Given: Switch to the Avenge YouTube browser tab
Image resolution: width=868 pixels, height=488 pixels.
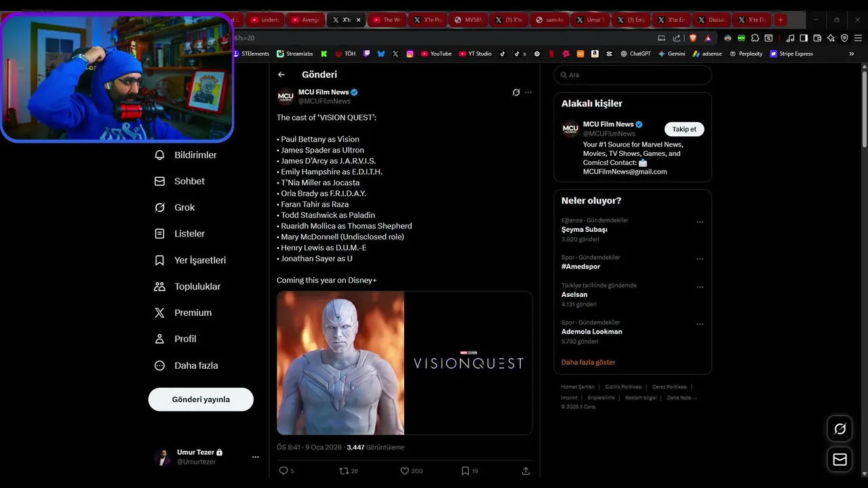Looking at the screenshot, I should (304, 20).
